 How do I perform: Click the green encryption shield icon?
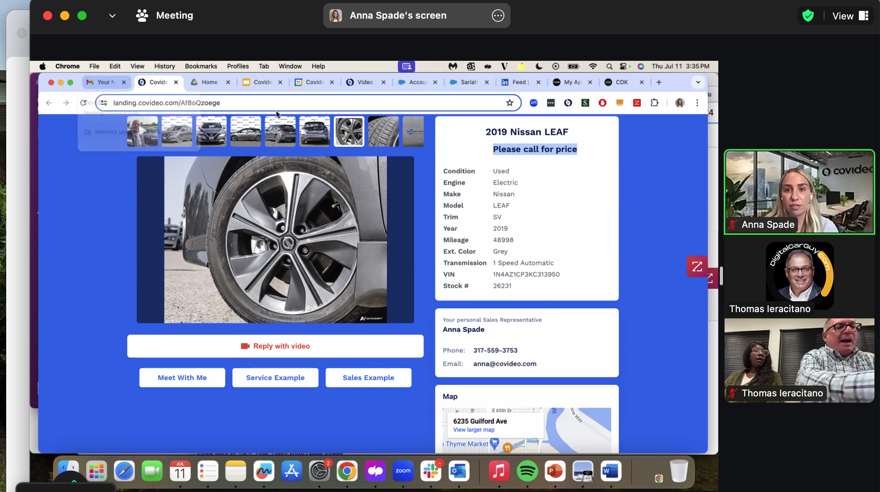click(808, 16)
